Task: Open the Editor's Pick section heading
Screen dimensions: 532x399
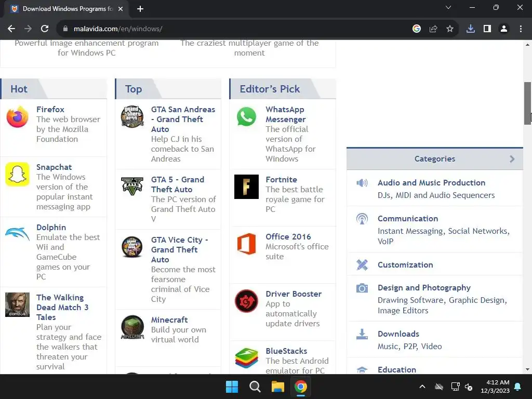Action: 270,89
